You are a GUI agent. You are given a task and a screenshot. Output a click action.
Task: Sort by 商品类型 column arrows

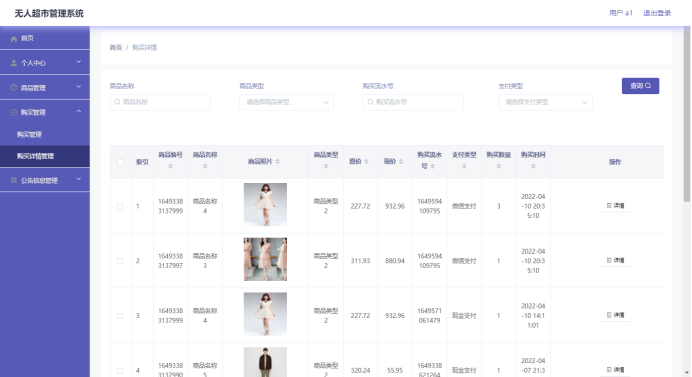(326, 166)
